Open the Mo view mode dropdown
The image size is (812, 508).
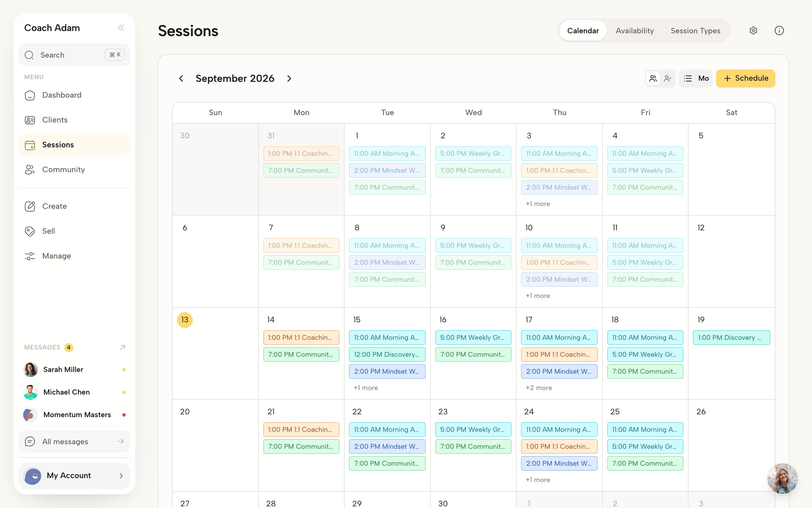[696, 79]
